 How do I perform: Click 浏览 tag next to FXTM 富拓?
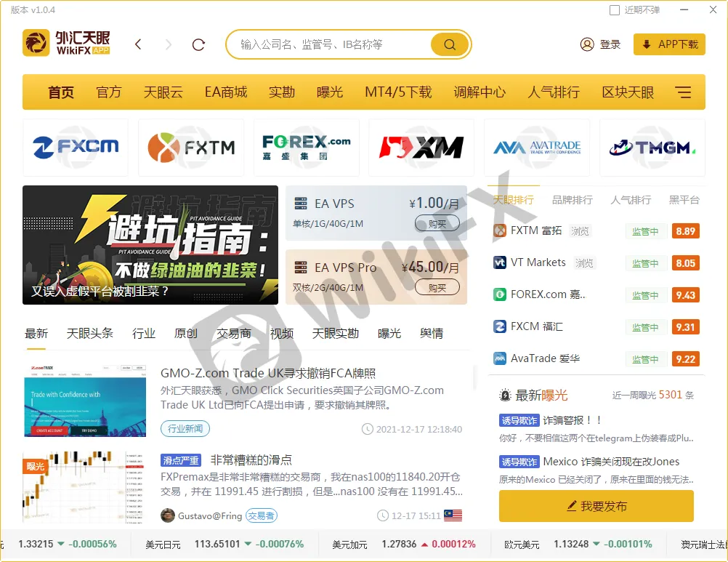pos(580,231)
